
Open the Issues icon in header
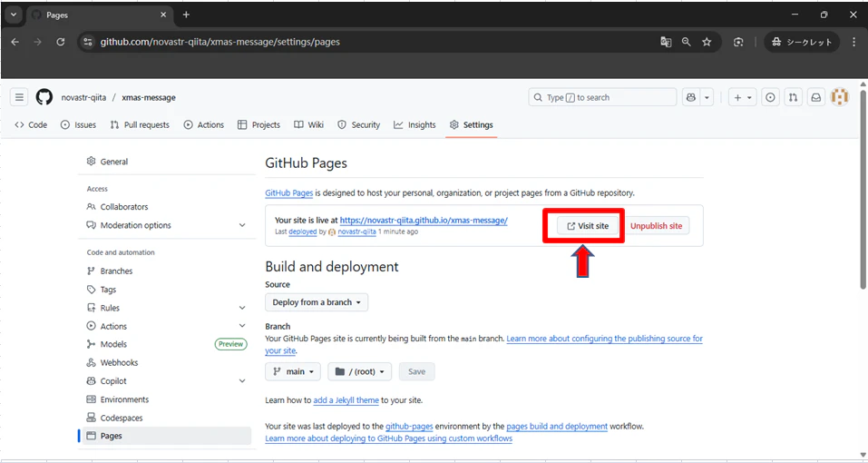click(x=770, y=97)
